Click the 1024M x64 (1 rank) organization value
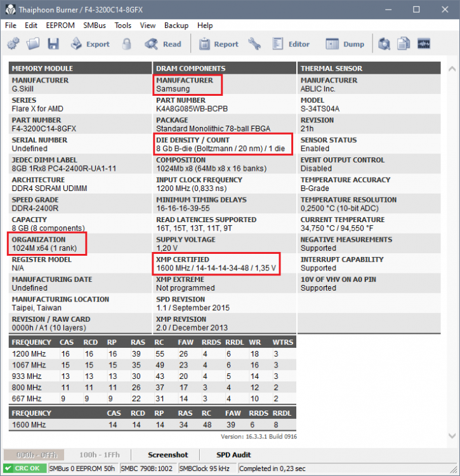Image resolution: width=460 pixels, height=476 pixels. (x=44, y=248)
